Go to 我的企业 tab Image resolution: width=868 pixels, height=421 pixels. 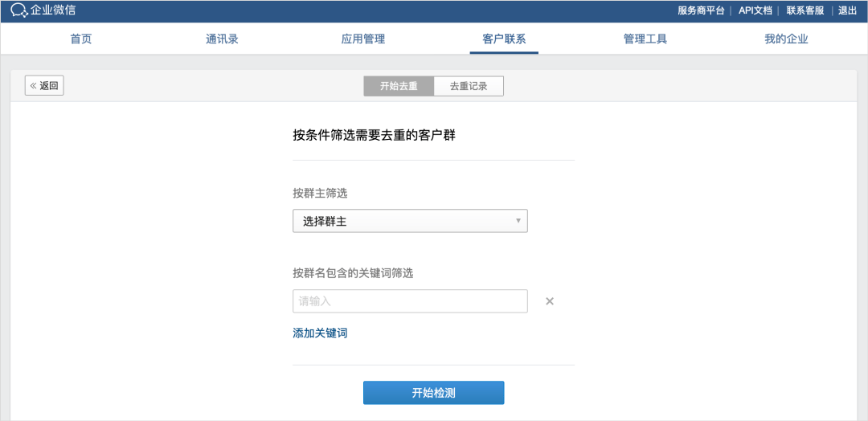click(x=787, y=39)
